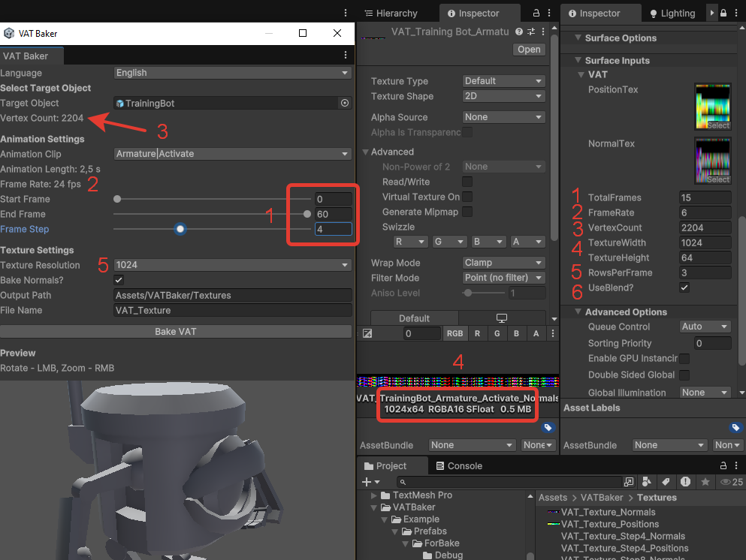Switch to Console tab
The width and height of the screenshot is (746, 560).
[x=459, y=466]
